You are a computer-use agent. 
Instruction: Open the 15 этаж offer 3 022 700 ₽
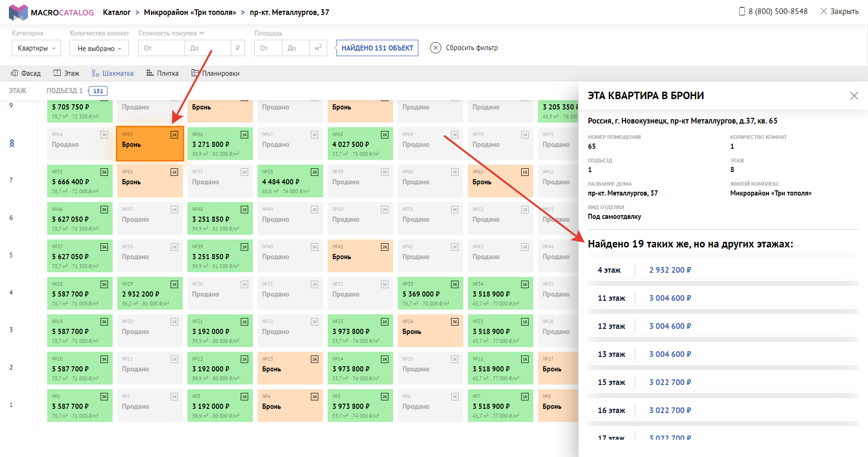(x=723, y=382)
